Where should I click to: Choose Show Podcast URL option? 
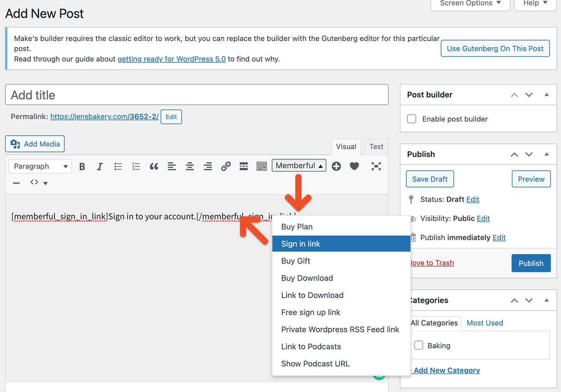[341, 364]
